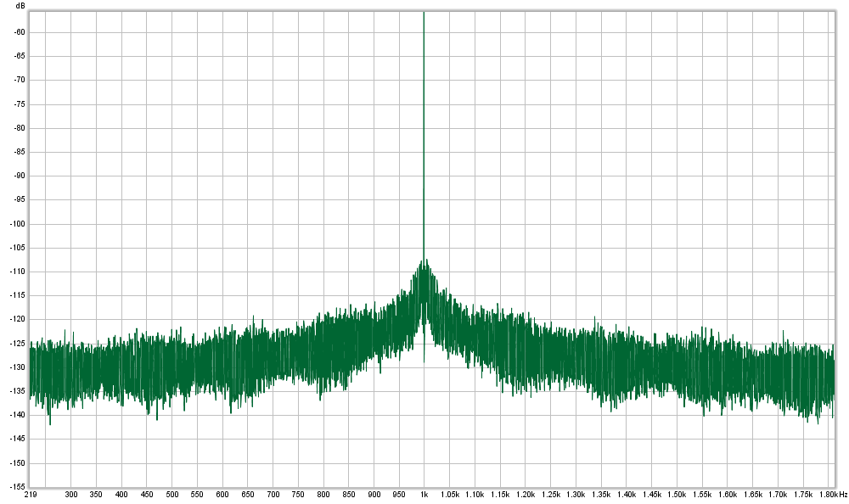
Task: Click the 400 label on the frequency axis
Action: [x=121, y=495]
